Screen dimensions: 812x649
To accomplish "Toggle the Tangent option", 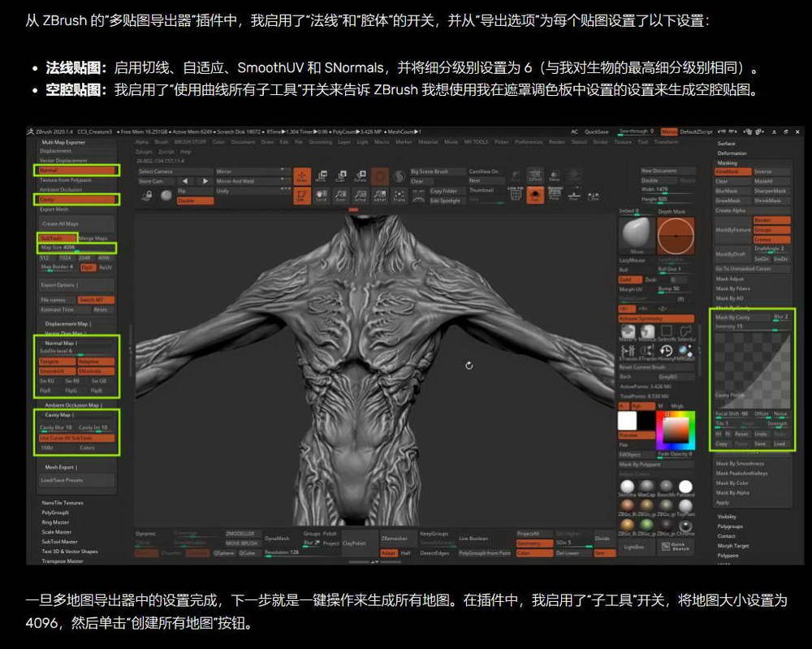I will pos(58,361).
